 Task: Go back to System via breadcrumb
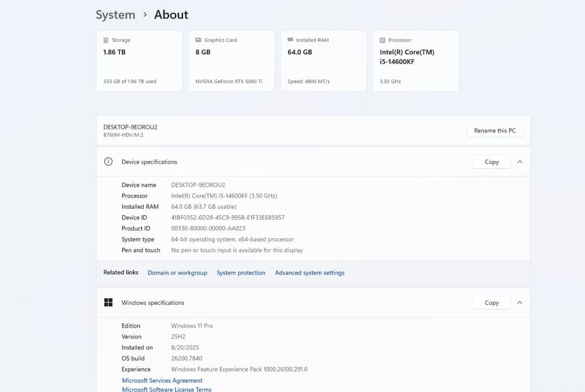click(x=115, y=15)
